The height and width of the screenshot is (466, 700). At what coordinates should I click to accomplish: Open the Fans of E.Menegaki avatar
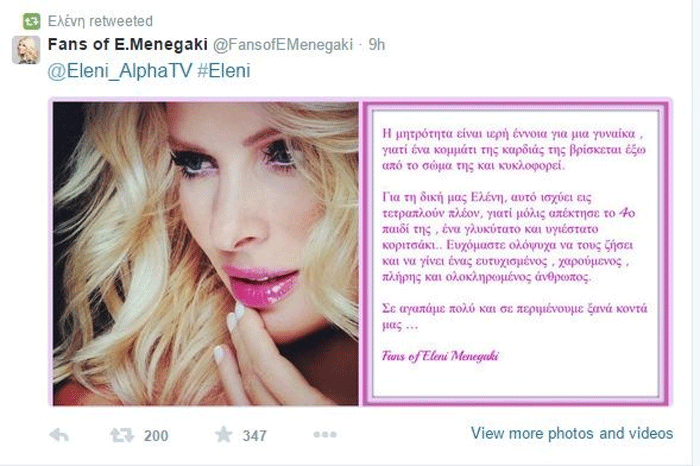click(25, 50)
